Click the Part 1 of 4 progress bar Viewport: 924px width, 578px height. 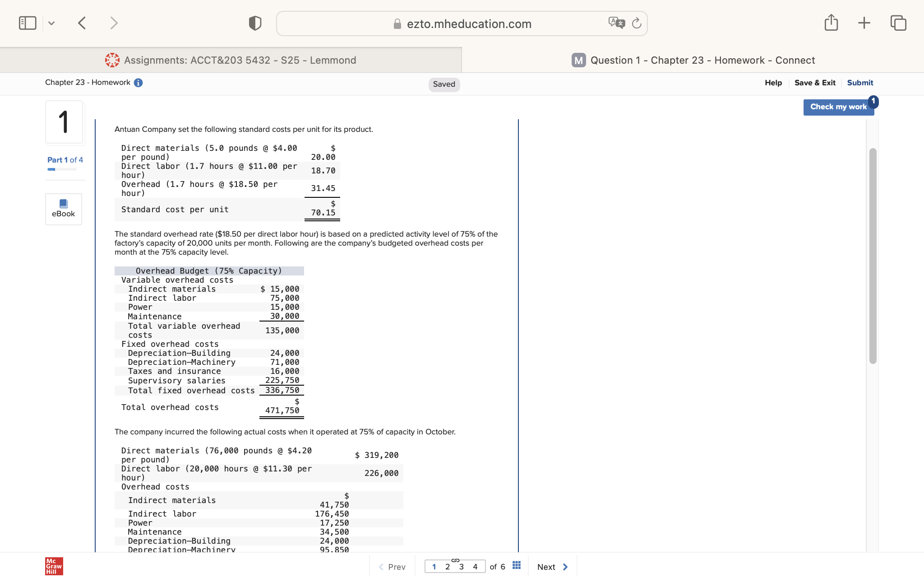[x=61, y=169]
